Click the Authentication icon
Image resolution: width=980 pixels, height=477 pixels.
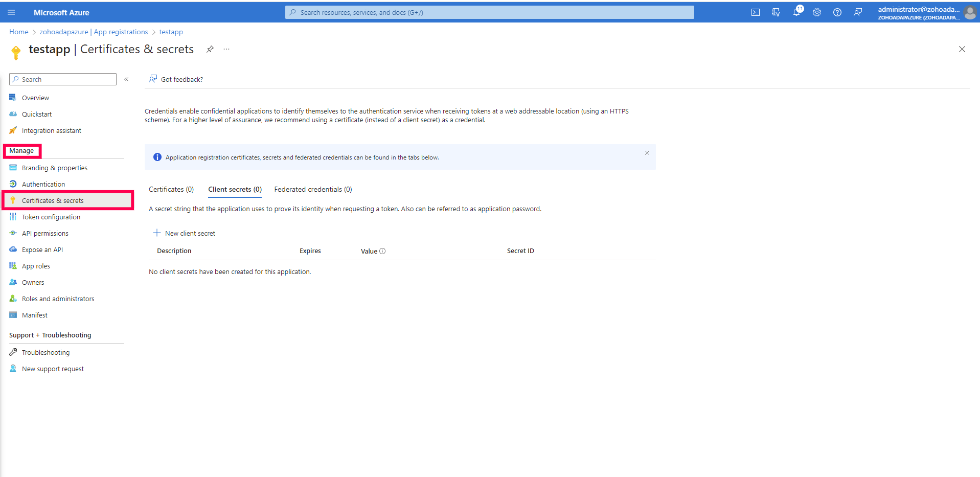tap(13, 184)
